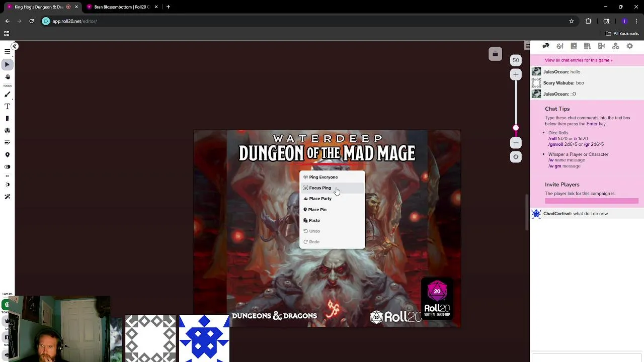Select the Text tool
Screen dimensions: 644x362
(x=8, y=107)
